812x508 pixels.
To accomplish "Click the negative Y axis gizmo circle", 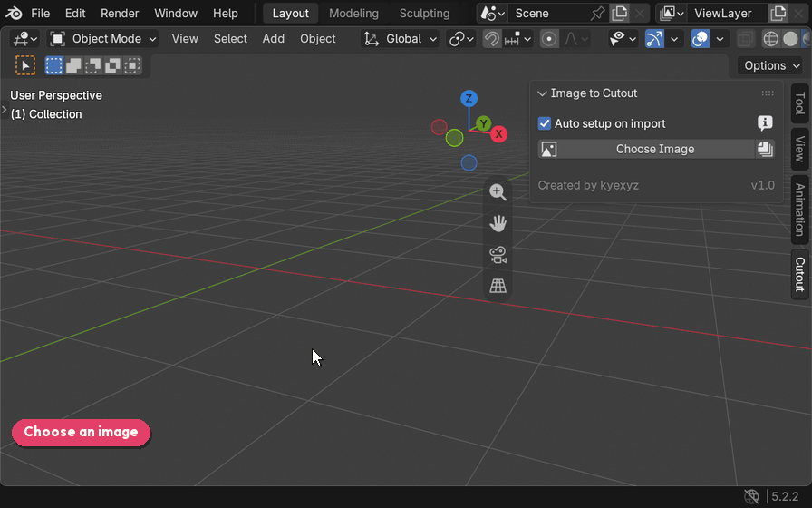I will coord(454,138).
